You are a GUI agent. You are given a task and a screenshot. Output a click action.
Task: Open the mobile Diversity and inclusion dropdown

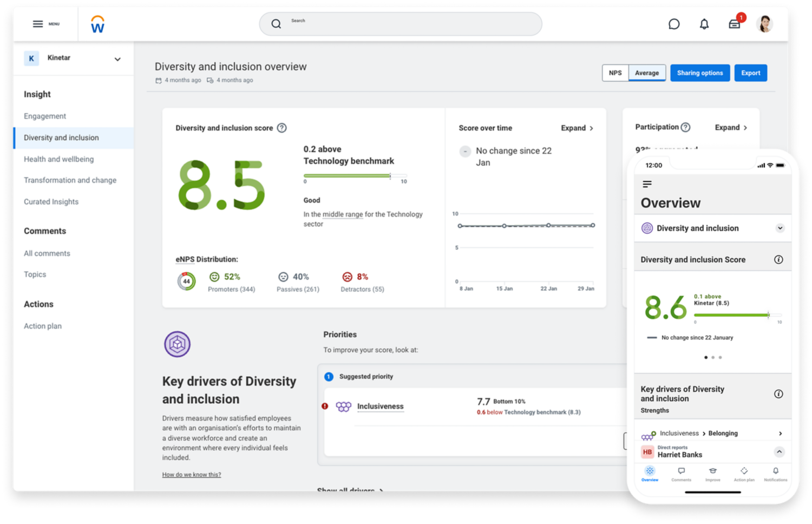(780, 228)
